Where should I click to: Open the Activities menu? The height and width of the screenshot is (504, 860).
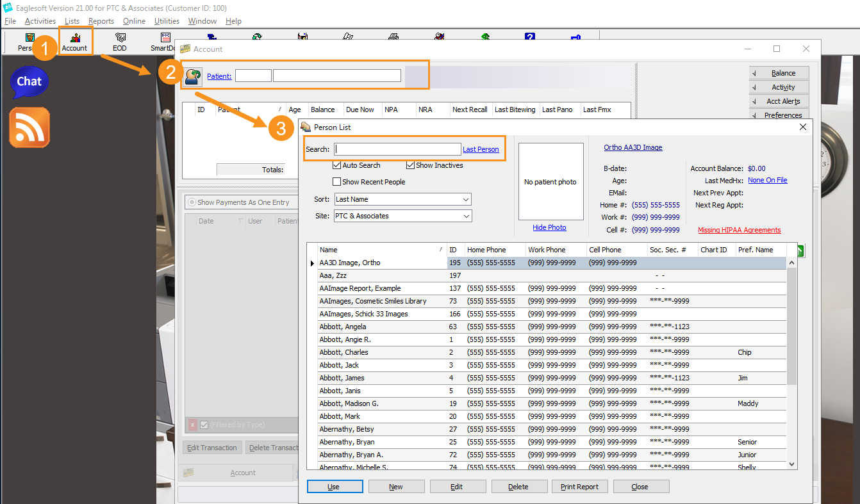point(40,21)
